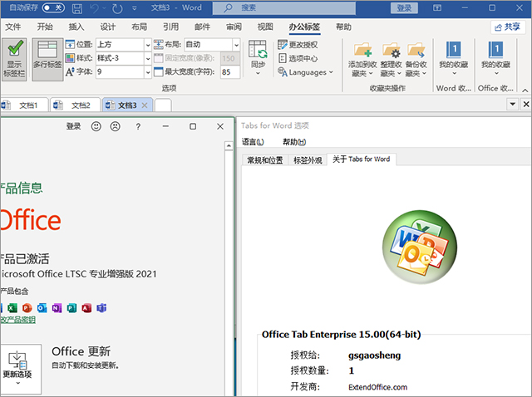Click the OneNote product icon
Screen dimensions: 532x397
pyautogui.click(x=57, y=308)
